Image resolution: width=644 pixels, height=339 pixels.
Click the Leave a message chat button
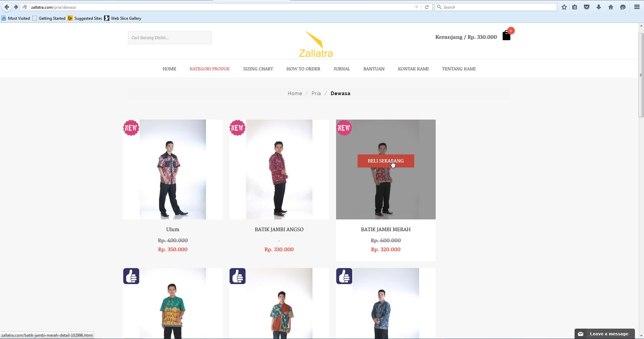click(604, 334)
